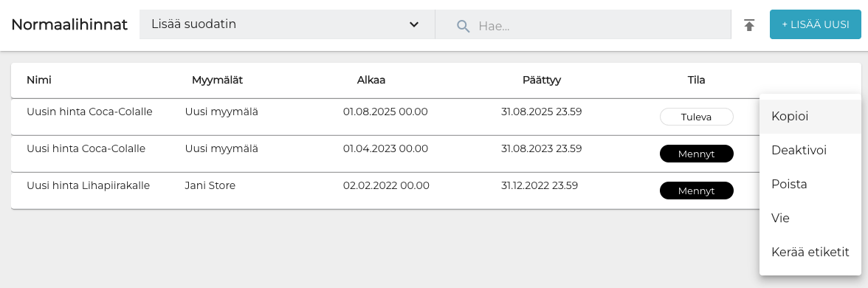Click the Tuleva status badge
This screenshot has width=868, height=288.
click(697, 117)
